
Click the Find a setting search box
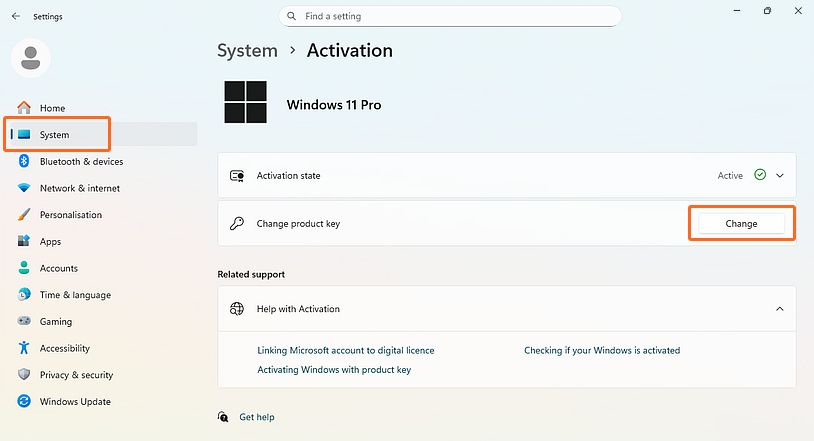(x=450, y=16)
